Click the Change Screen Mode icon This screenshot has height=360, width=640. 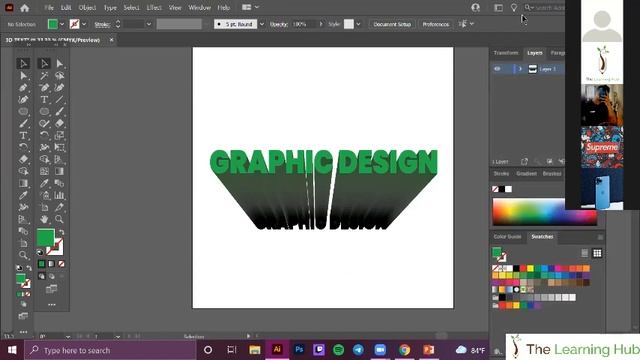point(51,289)
